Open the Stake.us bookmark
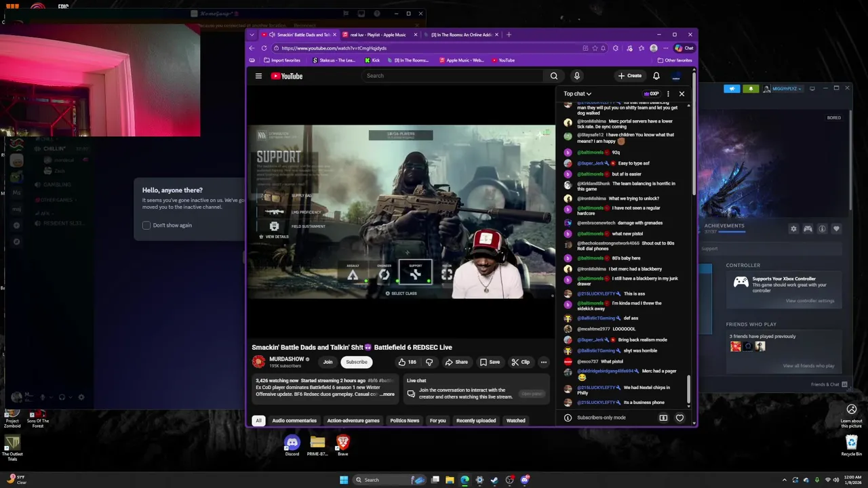The width and height of the screenshot is (868, 488). pos(334,60)
